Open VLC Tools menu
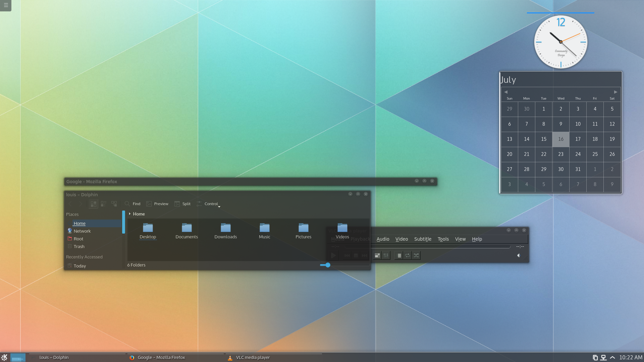Viewport: 644px width, 362px height. click(443, 239)
